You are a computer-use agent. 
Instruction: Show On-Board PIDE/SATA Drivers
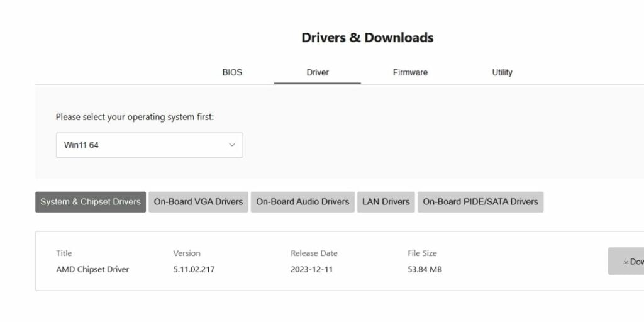(480, 202)
